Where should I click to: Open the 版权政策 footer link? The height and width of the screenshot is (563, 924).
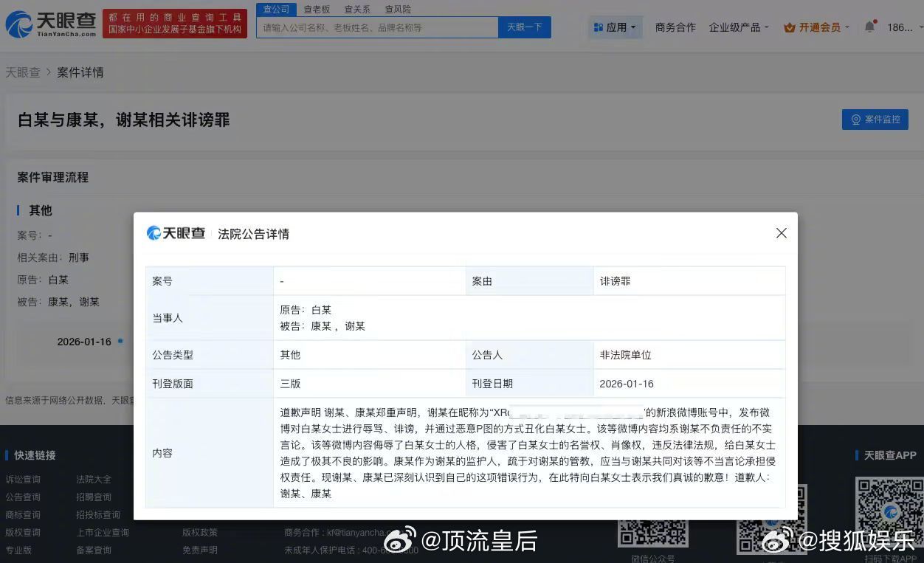[x=200, y=533]
